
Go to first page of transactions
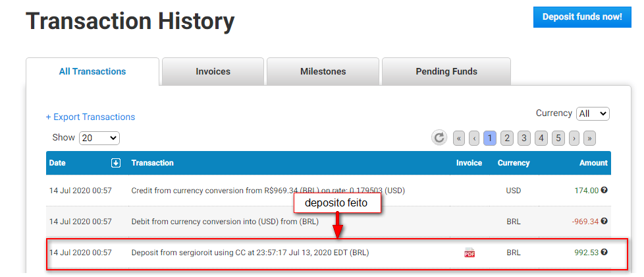click(x=459, y=138)
